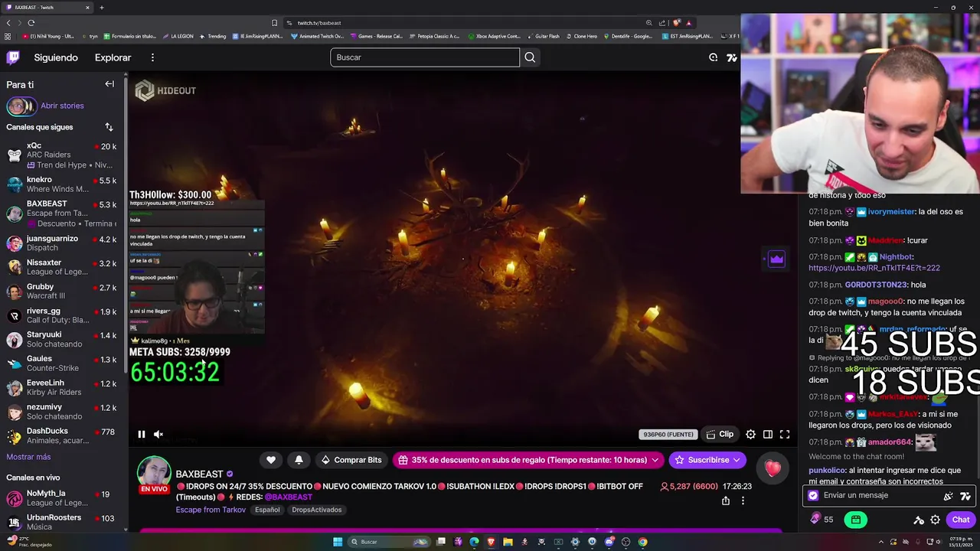Image resolution: width=980 pixels, height=551 pixels.
Task: Click Comprar Bits button
Action: [351, 460]
